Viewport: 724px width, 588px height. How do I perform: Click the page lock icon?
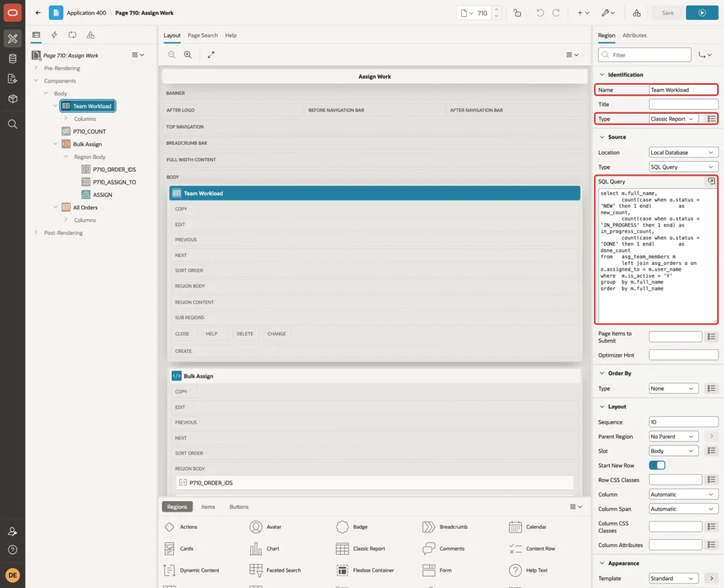click(517, 13)
